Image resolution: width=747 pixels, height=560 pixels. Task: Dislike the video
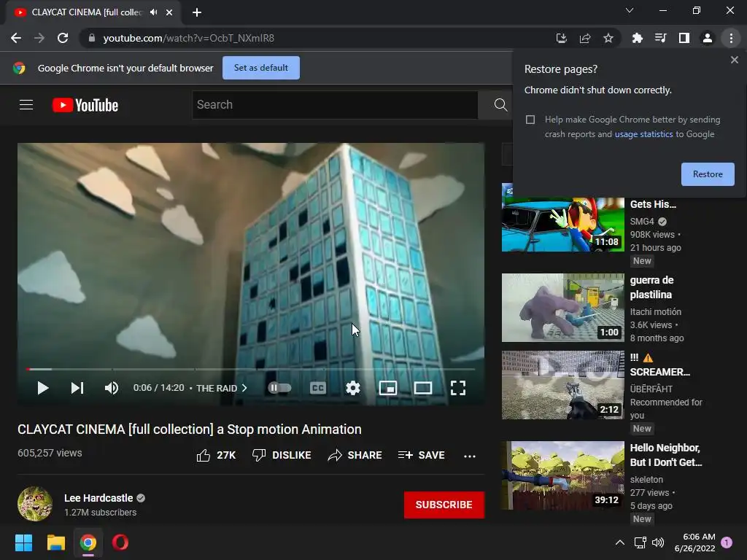pyautogui.click(x=282, y=456)
